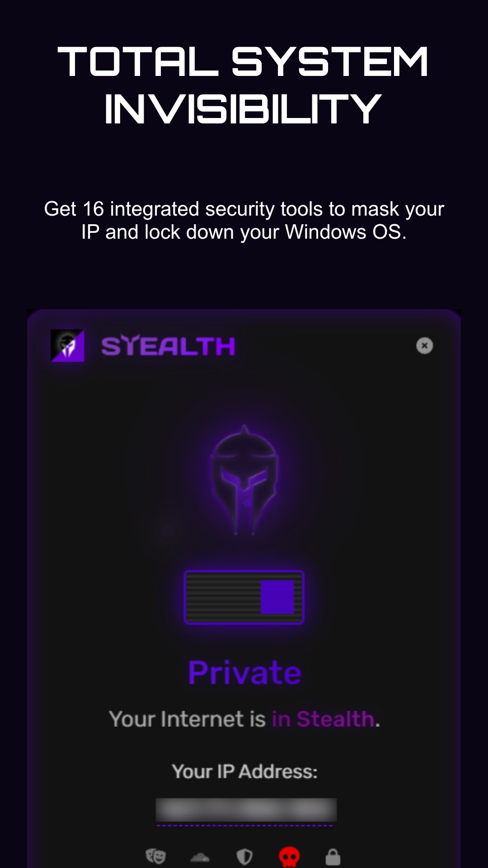Click the gray cloud icon
The height and width of the screenshot is (868, 488).
200,857
